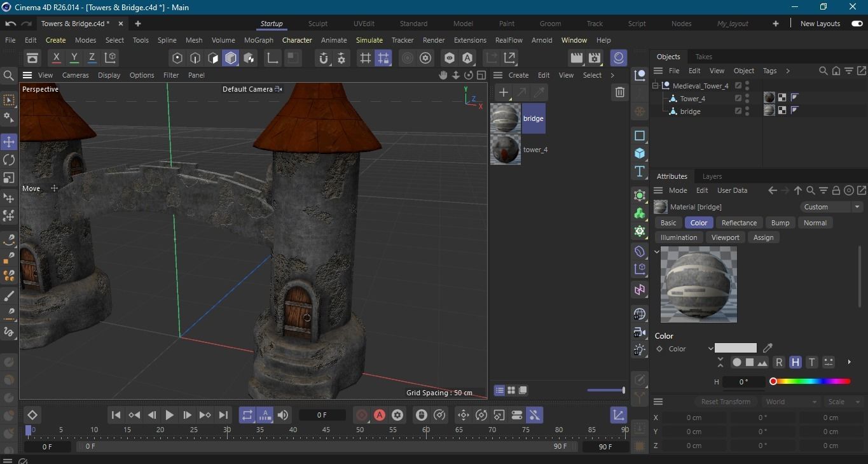This screenshot has width=868, height=464.
Task: Select the Rotate tool in left palette
Action: pos(9,160)
